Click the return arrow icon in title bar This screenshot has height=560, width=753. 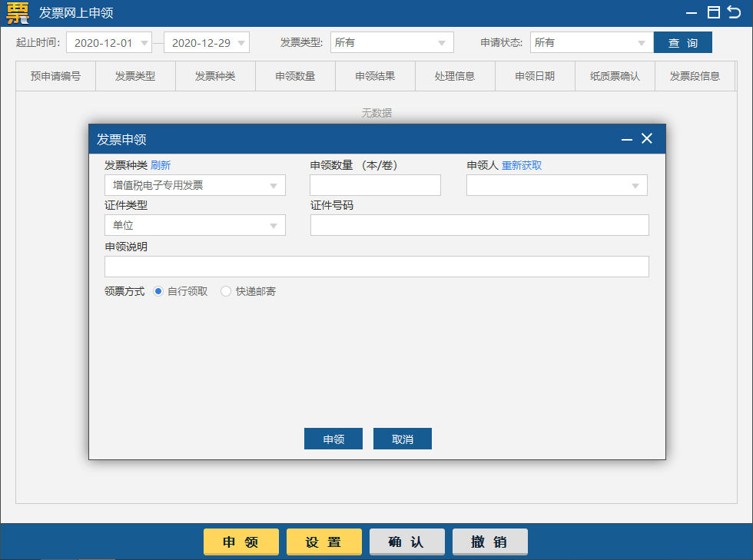(x=734, y=12)
